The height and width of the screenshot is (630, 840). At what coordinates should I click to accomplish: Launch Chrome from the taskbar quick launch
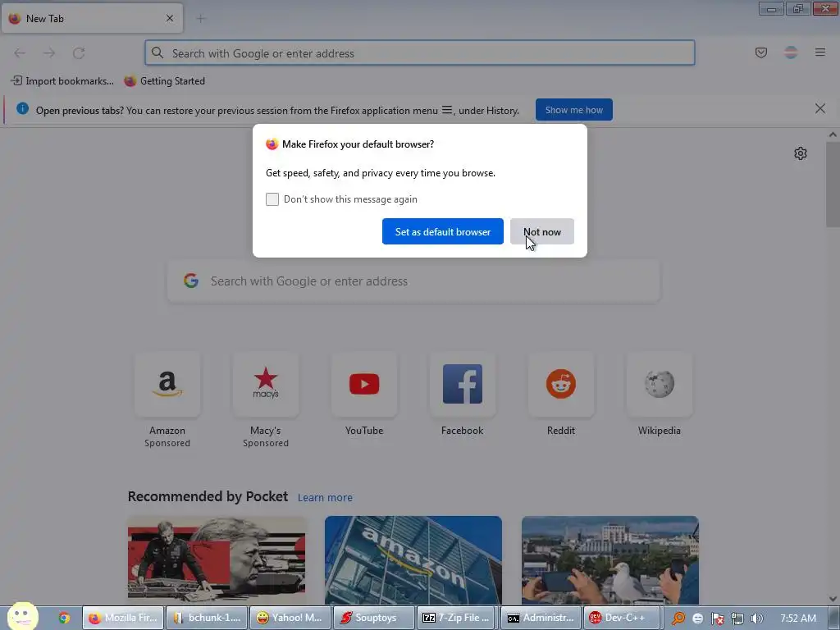point(64,618)
